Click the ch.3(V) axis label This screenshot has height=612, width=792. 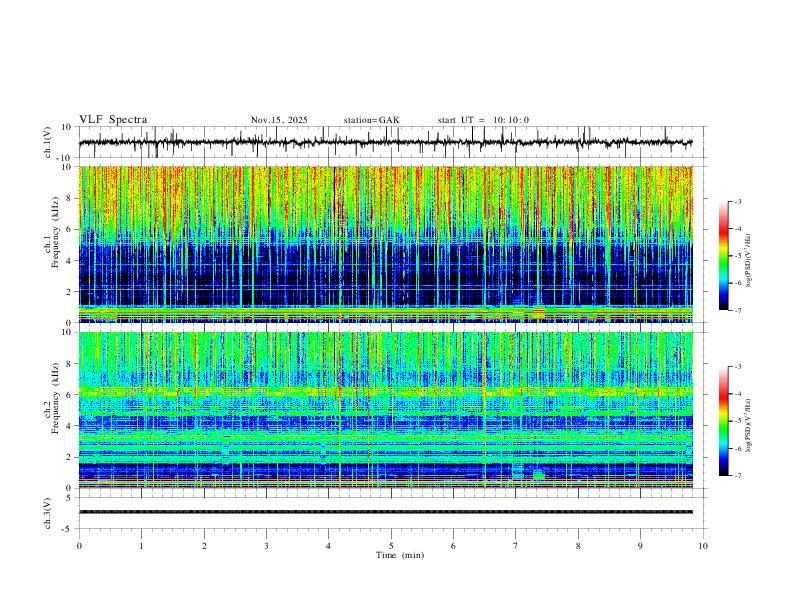tap(48, 513)
